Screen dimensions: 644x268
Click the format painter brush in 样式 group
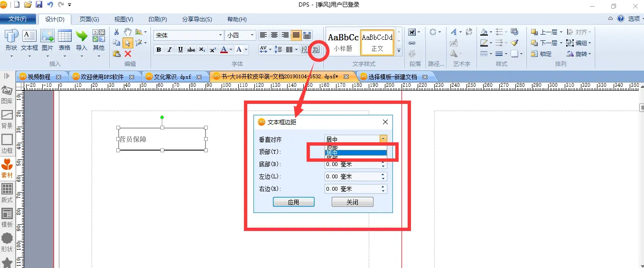click(x=515, y=43)
